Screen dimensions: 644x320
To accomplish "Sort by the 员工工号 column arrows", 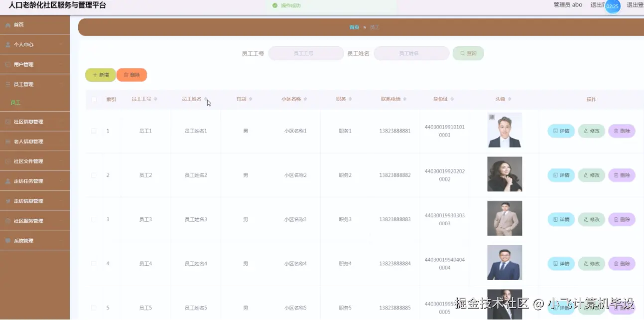I will pos(156,99).
